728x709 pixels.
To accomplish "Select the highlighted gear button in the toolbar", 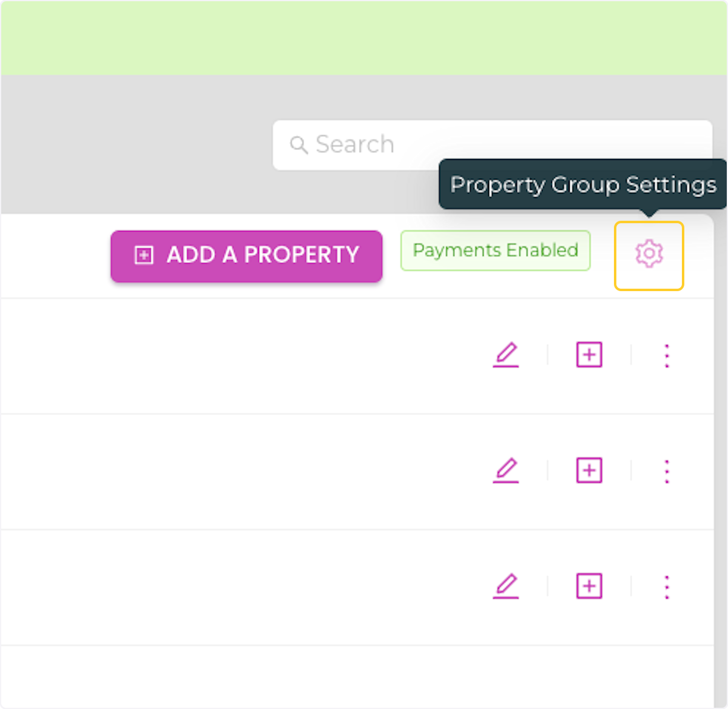I will (649, 255).
